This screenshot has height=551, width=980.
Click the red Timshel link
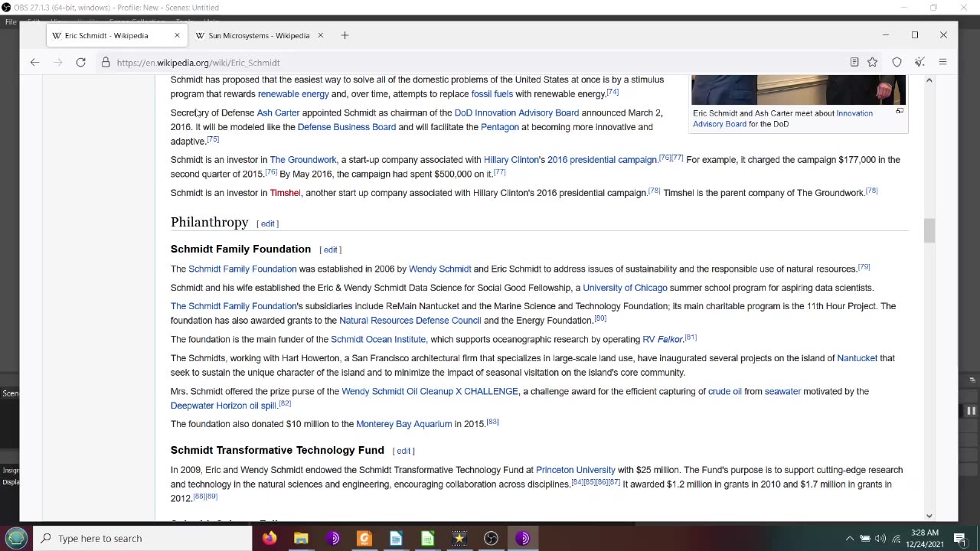coord(285,193)
